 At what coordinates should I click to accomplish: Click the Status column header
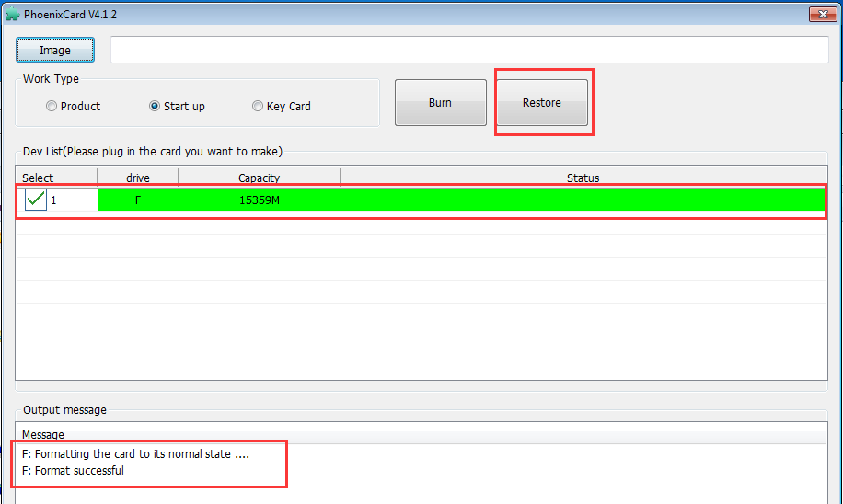click(x=583, y=178)
